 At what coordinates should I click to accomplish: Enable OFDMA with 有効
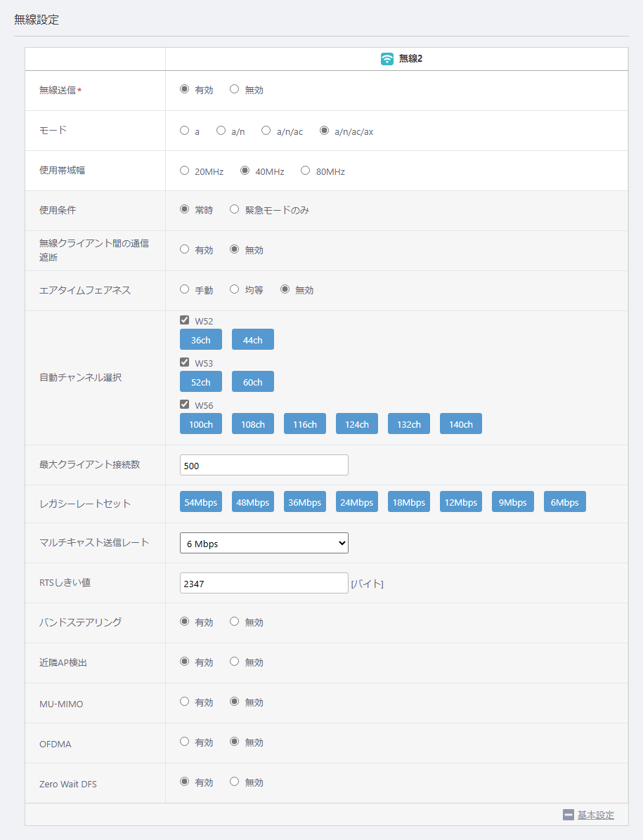tap(184, 742)
